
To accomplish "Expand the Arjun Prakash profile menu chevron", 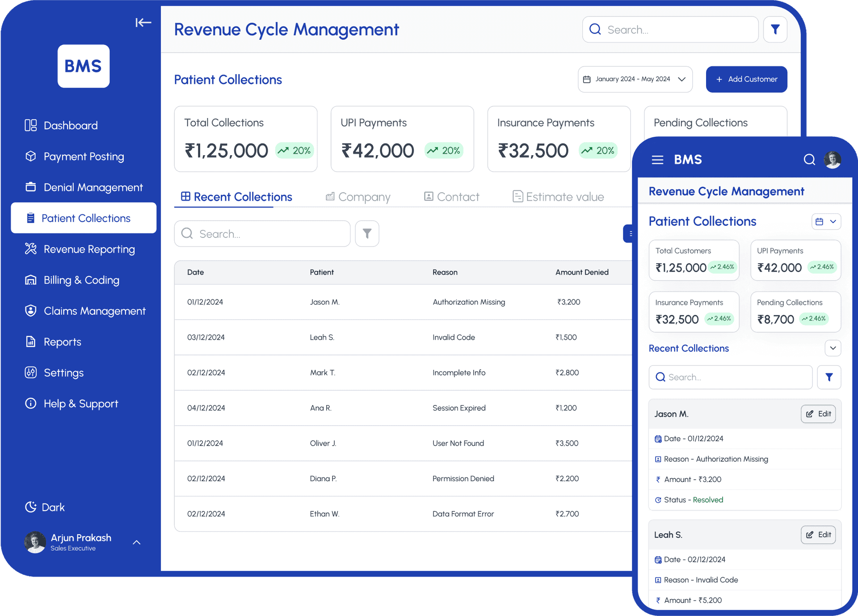I will [x=137, y=542].
